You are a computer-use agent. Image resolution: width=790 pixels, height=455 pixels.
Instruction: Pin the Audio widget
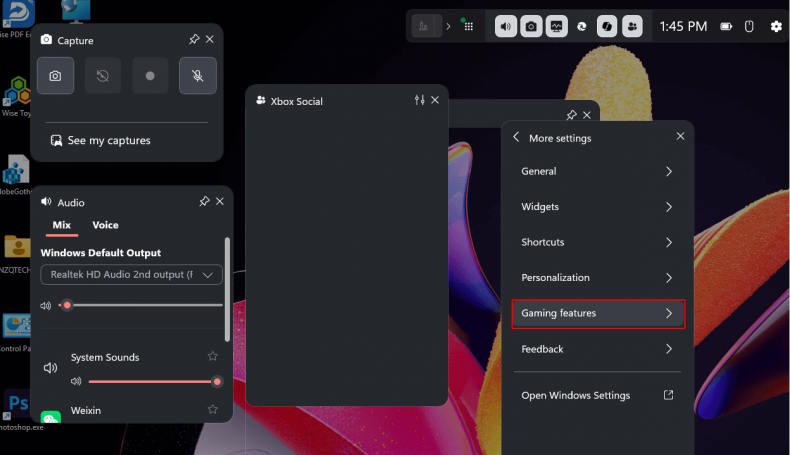click(204, 202)
